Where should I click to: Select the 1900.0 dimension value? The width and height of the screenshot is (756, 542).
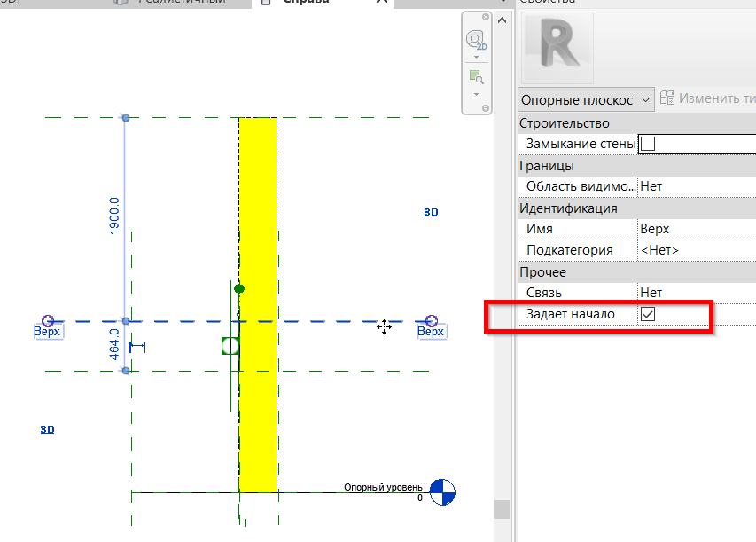pos(113,216)
